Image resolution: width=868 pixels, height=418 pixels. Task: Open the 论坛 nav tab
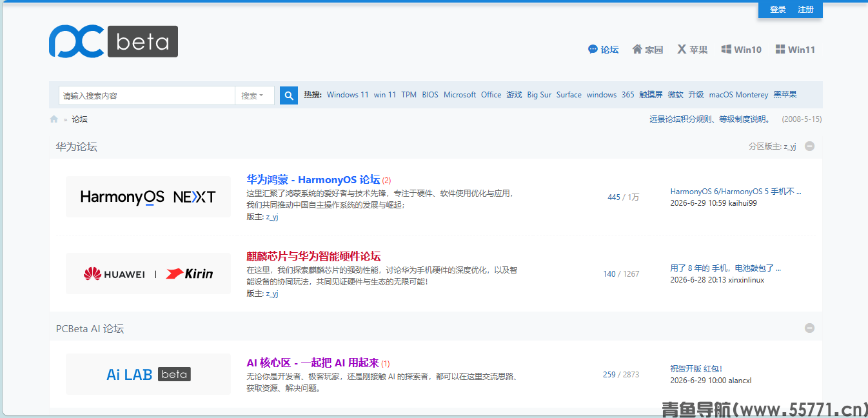pos(604,50)
